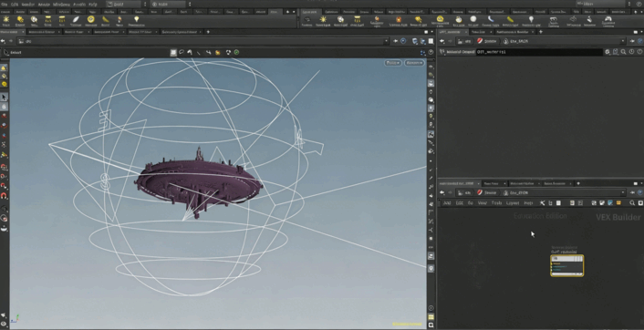Viewport: 644px width, 330px height.
Task: Go back in Scene View path bar
Action: coord(4,41)
